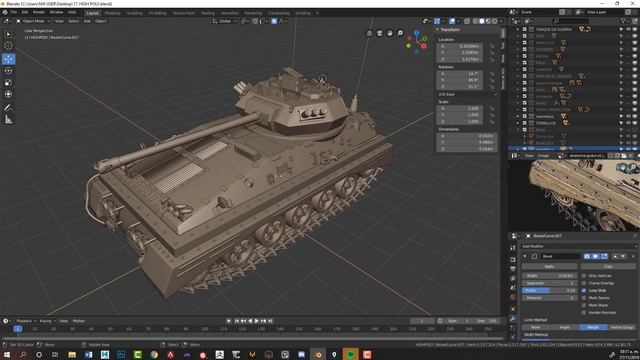The height and width of the screenshot is (360, 640).
Task: Click the zoom magnifier gizmo in the viewport
Action: [400, 33]
